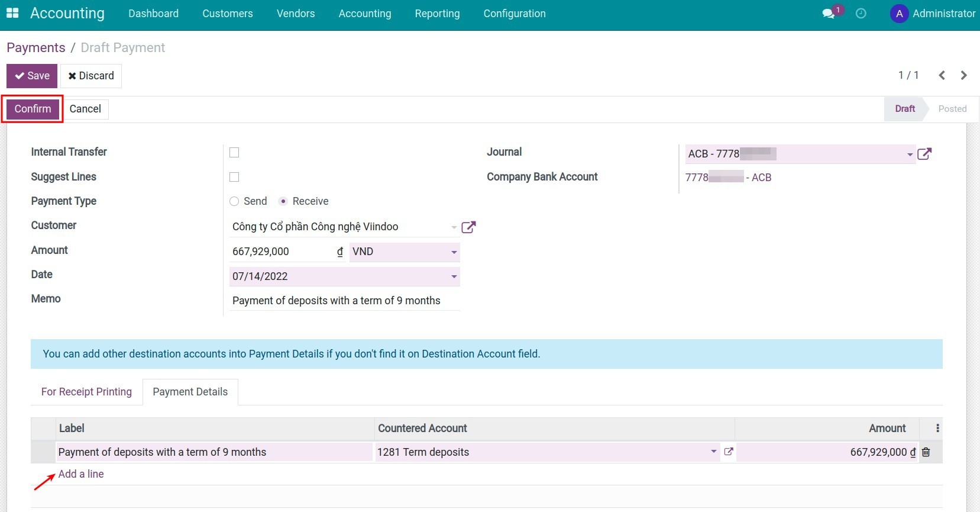Viewport: 980px width, 512px height.
Task: Expand the Journal dropdown
Action: pyautogui.click(x=910, y=154)
